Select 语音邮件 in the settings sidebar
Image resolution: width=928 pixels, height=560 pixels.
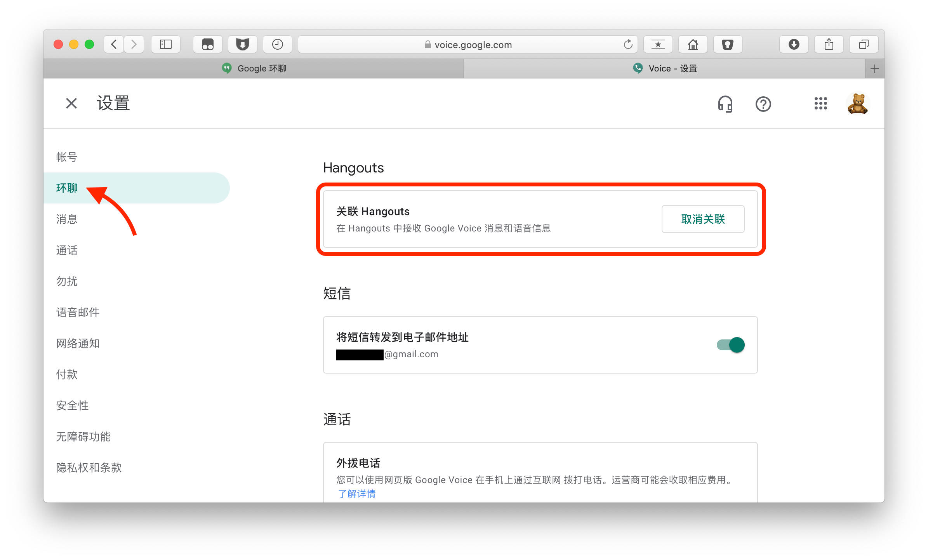[78, 312]
